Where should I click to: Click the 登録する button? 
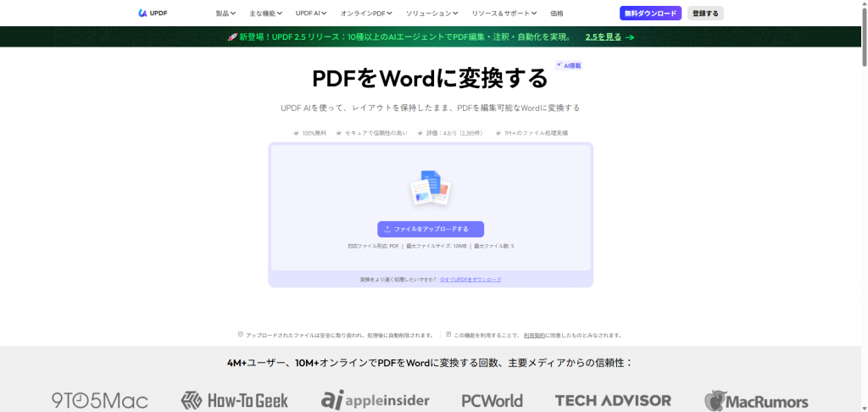click(705, 14)
